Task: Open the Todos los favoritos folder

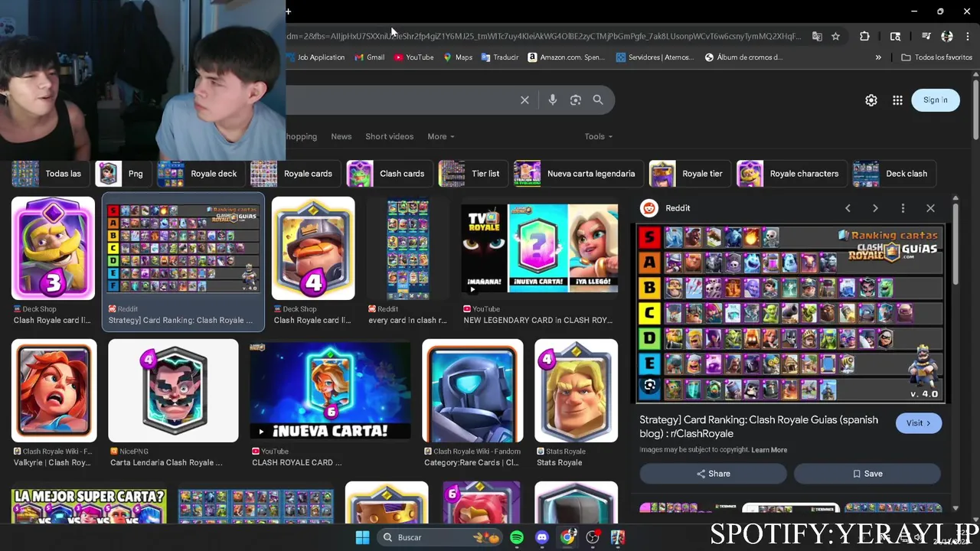Action: coord(936,57)
